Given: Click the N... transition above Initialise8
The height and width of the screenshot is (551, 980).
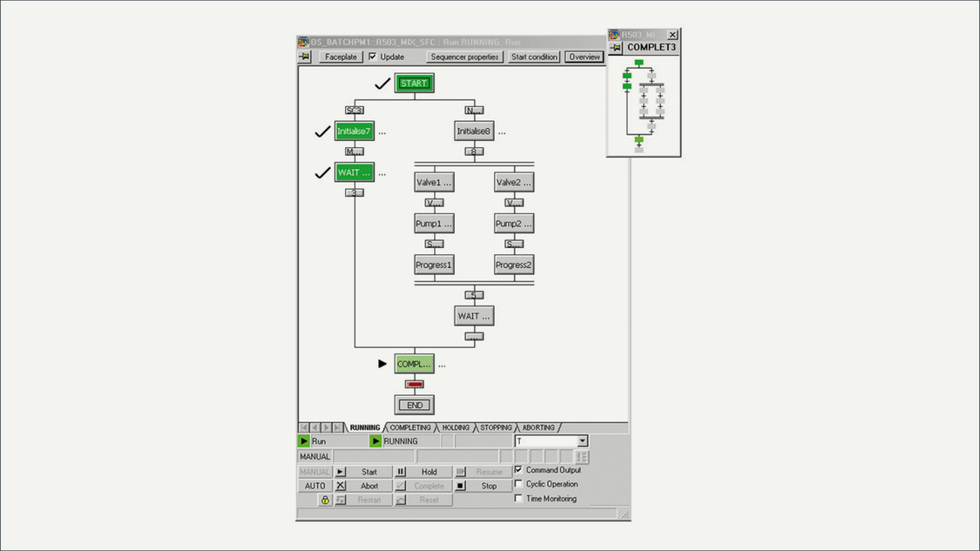Looking at the screenshot, I should (x=475, y=110).
